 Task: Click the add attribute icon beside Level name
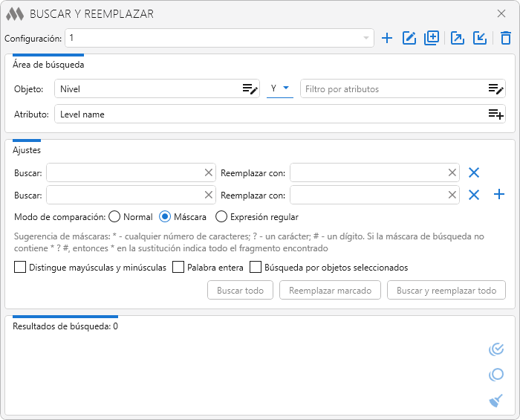(x=495, y=114)
